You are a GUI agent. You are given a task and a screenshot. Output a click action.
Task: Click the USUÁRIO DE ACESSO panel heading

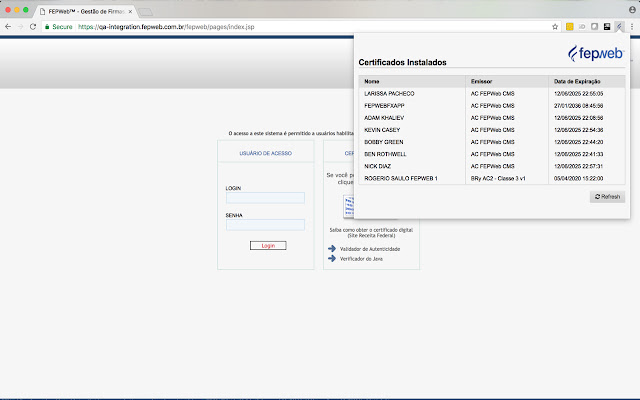(x=265, y=153)
